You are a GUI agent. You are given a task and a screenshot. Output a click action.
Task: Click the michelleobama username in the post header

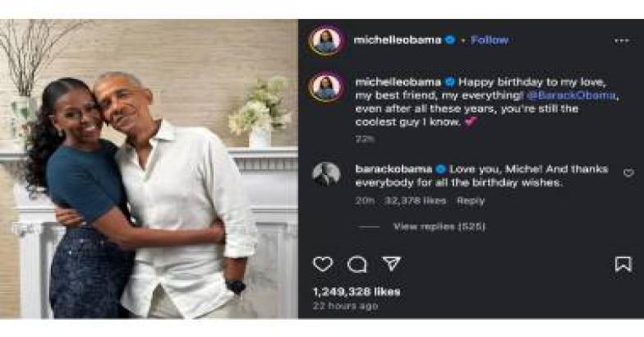[398, 39]
